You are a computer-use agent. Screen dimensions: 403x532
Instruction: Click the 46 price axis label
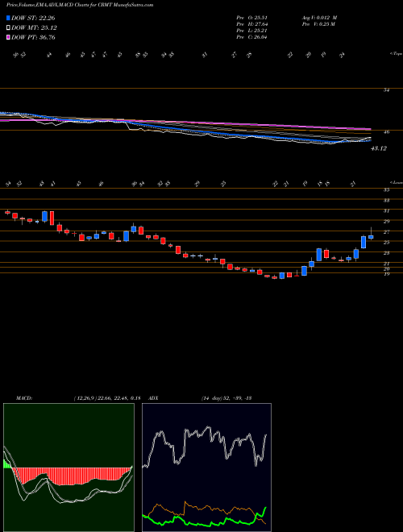(386, 131)
